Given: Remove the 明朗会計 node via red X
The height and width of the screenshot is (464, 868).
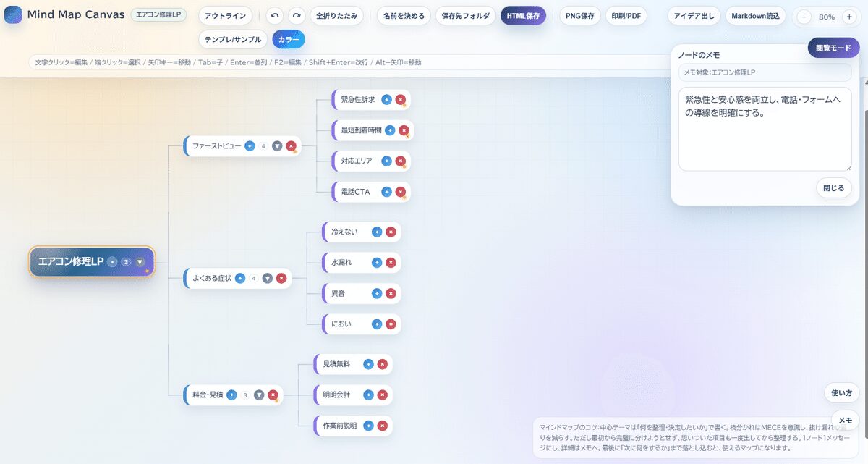Looking at the screenshot, I should tap(383, 395).
